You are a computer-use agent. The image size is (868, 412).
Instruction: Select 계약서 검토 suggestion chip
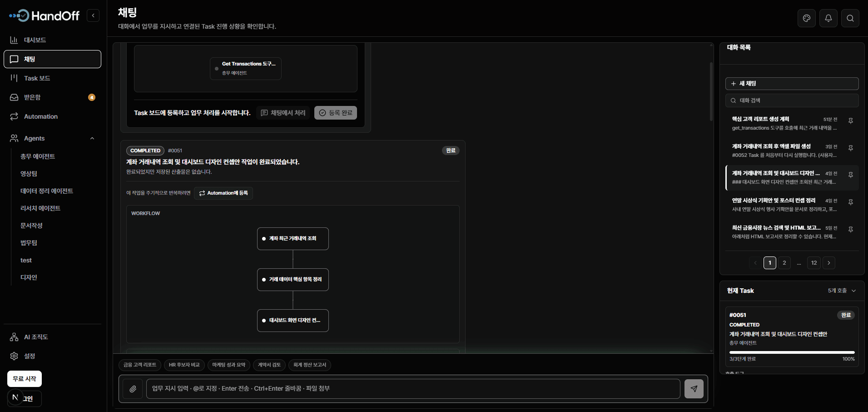tap(269, 365)
